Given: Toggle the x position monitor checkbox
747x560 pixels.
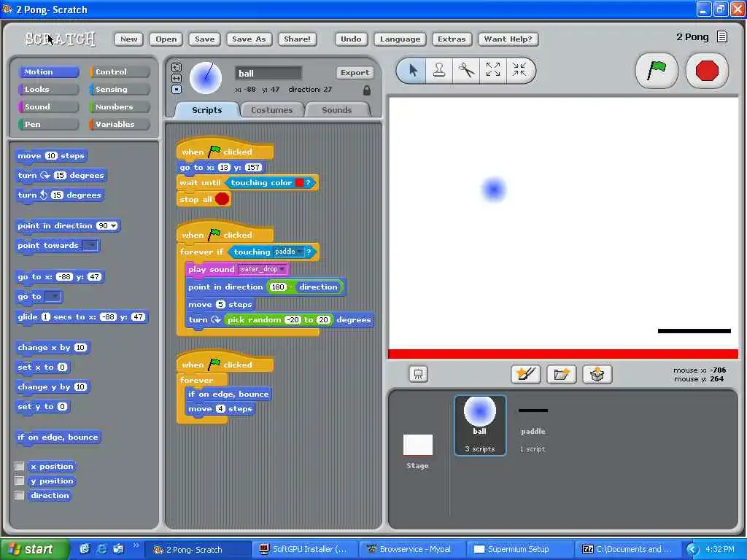Looking at the screenshot, I should click(x=20, y=466).
